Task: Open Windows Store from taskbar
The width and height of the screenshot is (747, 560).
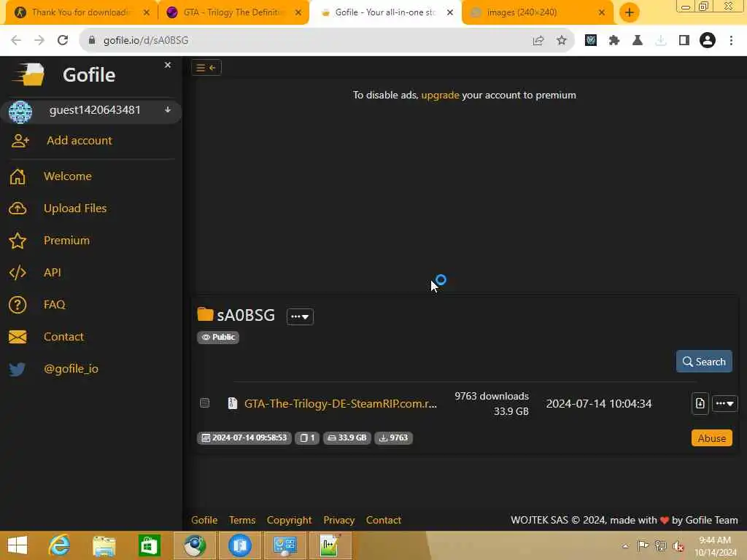Action: (149, 545)
